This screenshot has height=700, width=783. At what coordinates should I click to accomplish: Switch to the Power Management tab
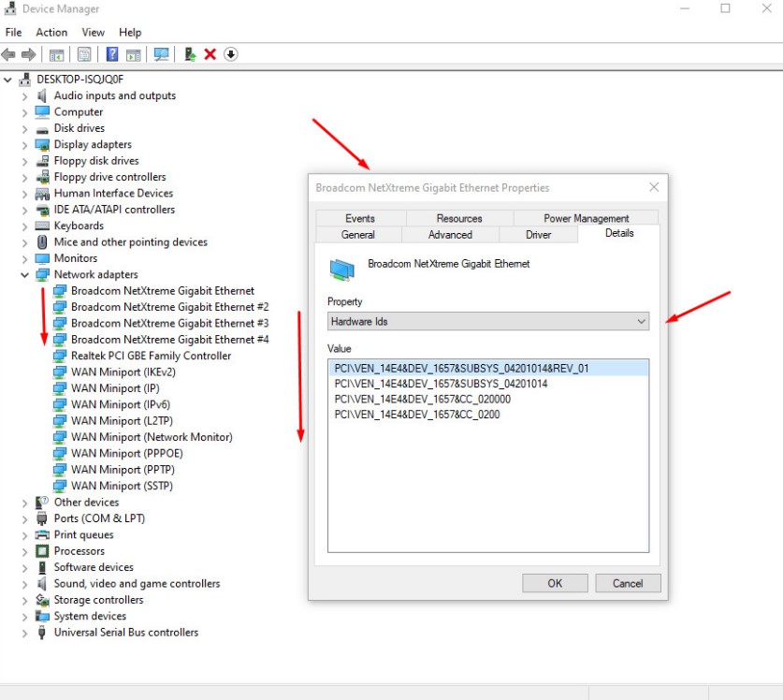coord(587,218)
